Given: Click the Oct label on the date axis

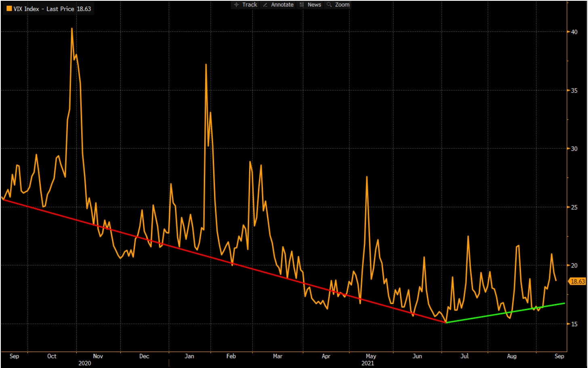Looking at the screenshot, I should [52, 356].
